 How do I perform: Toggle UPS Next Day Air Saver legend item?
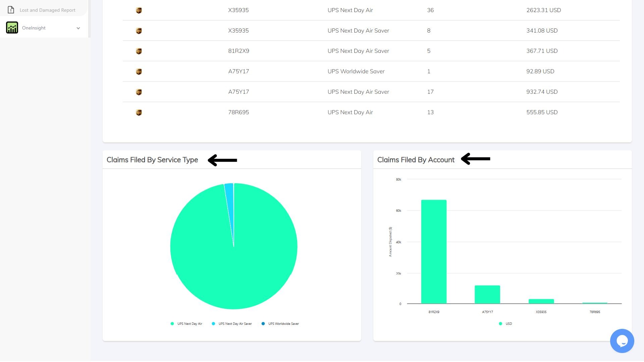click(235, 324)
